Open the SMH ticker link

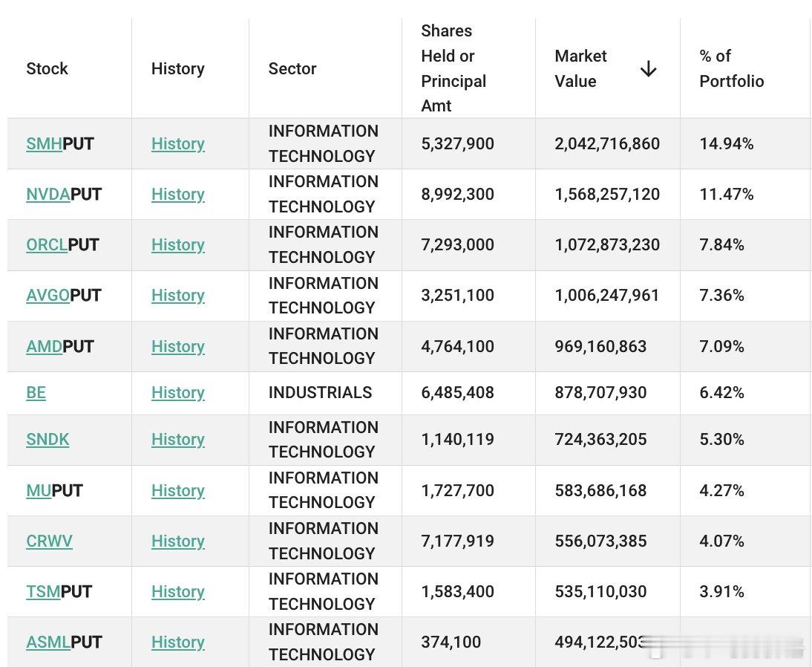pos(44,143)
